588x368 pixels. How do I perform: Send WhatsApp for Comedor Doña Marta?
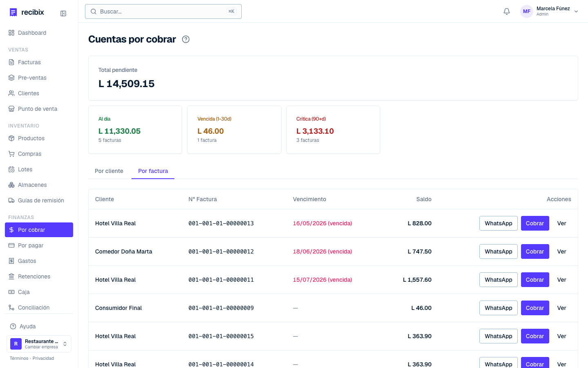tap(499, 251)
